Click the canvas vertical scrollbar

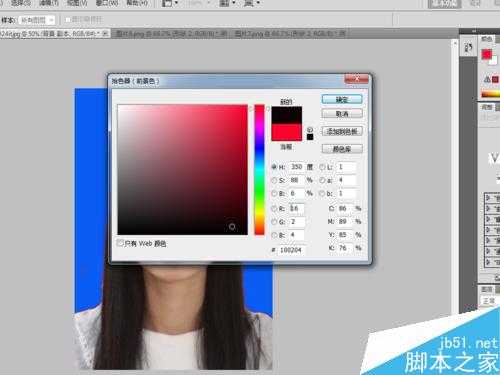pyautogui.click(x=454, y=177)
